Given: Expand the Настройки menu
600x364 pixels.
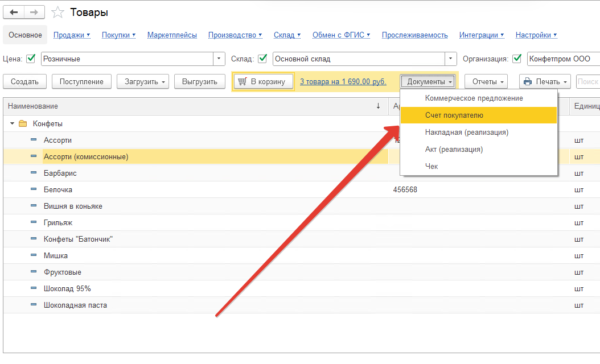Looking at the screenshot, I should (536, 35).
